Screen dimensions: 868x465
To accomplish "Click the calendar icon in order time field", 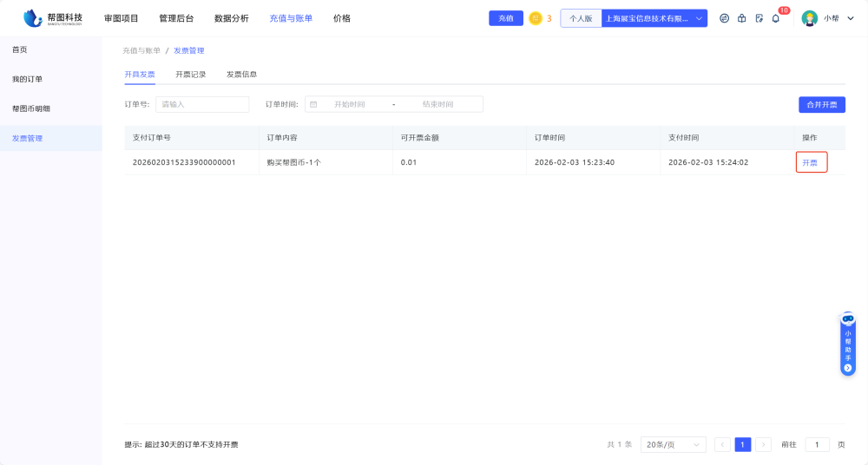I will tap(313, 104).
